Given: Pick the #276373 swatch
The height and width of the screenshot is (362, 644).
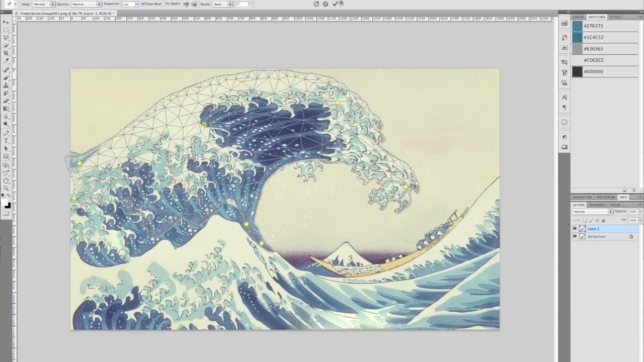Looking at the screenshot, I should [x=577, y=26].
